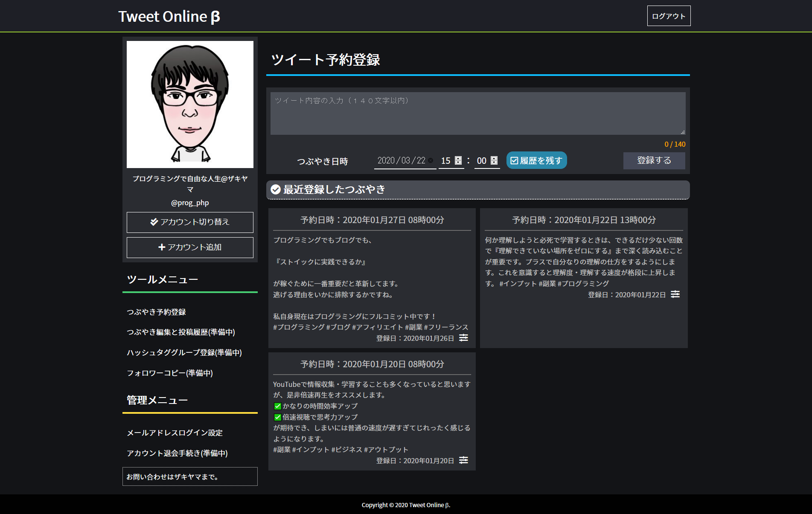
Task: Click the ログアウト button
Action: coord(669,16)
